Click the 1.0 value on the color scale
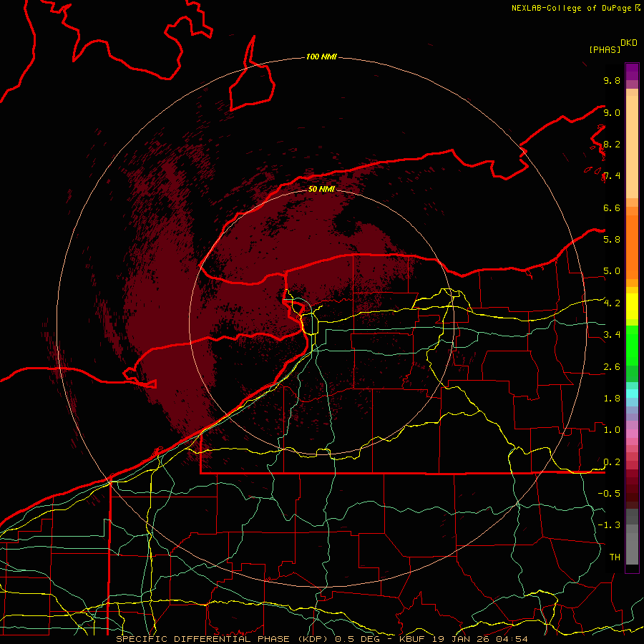Image resolution: width=644 pixels, height=644 pixels. click(612, 430)
